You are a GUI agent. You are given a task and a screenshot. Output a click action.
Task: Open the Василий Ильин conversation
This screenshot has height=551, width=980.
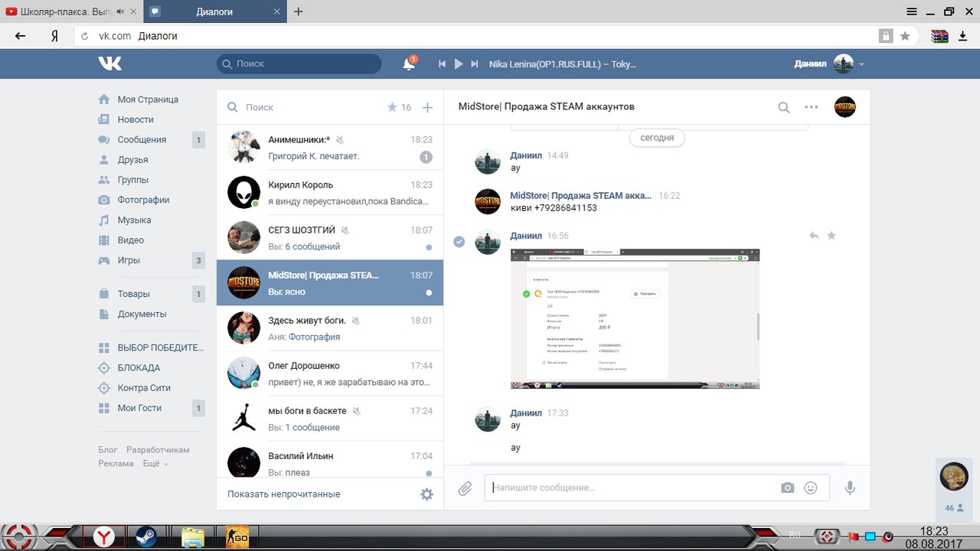click(x=330, y=460)
